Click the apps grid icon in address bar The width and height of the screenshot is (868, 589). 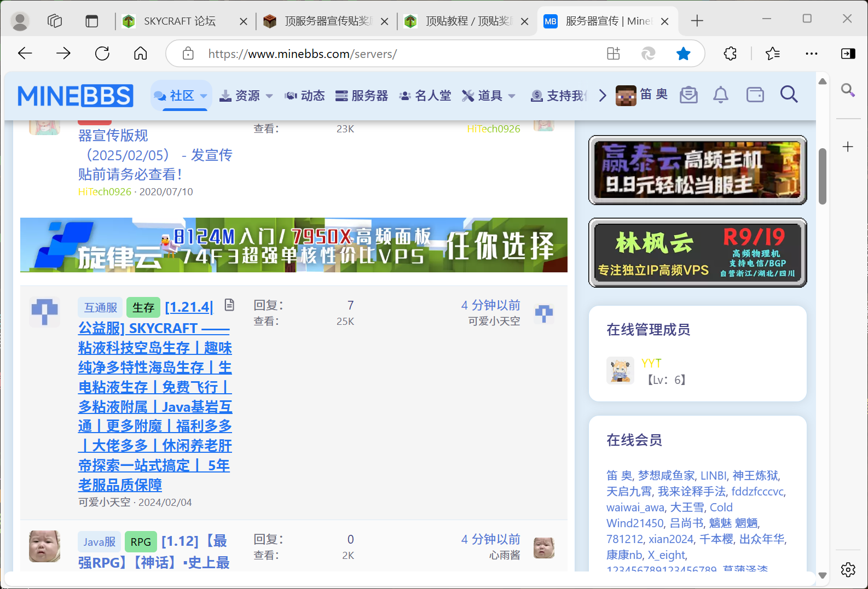pos(614,54)
